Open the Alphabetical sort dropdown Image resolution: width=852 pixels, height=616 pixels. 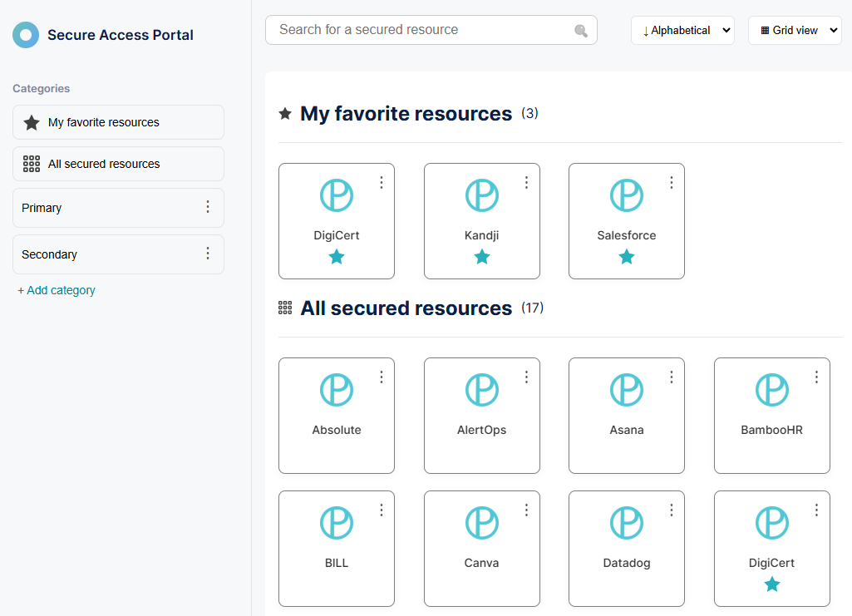point(682,30)
